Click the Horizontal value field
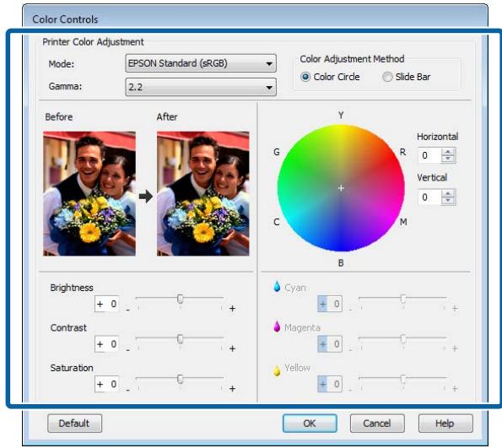This screenshot has height=448, width=502. 429,155
